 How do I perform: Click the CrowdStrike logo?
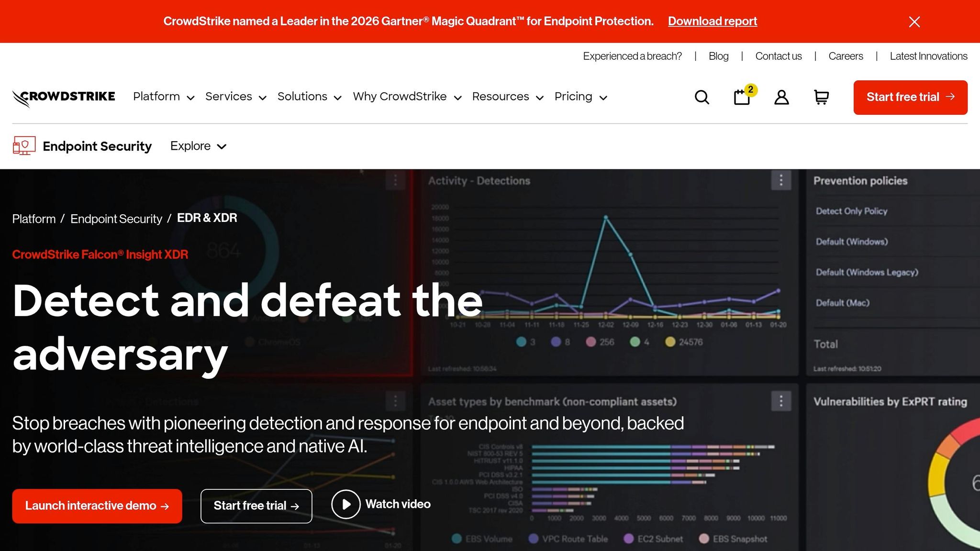[64, 98]
